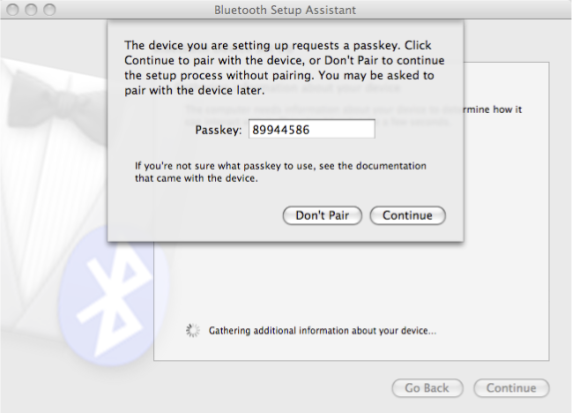Choose Don't Pair in the dialog
The width and height of the screenshot is (572, 413).
point(322,215)
